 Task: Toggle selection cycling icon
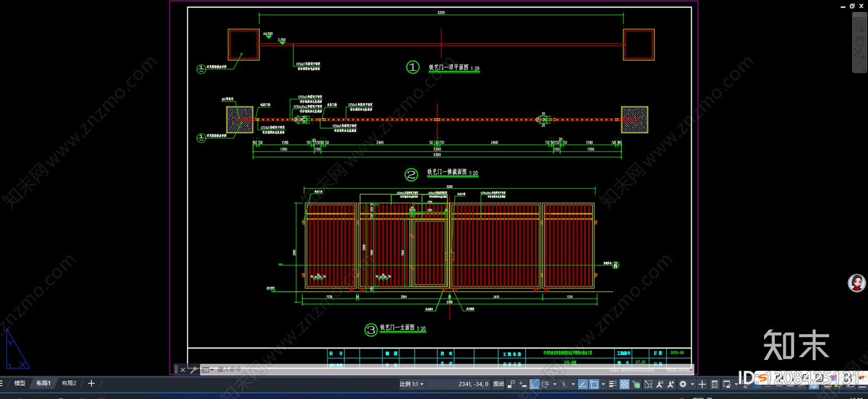click(x=636, y=384)
